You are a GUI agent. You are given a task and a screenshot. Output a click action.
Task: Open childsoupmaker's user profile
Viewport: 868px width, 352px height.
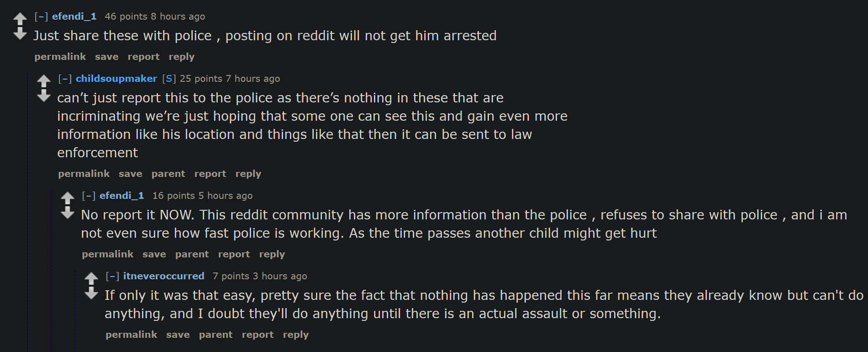[116, 79]
